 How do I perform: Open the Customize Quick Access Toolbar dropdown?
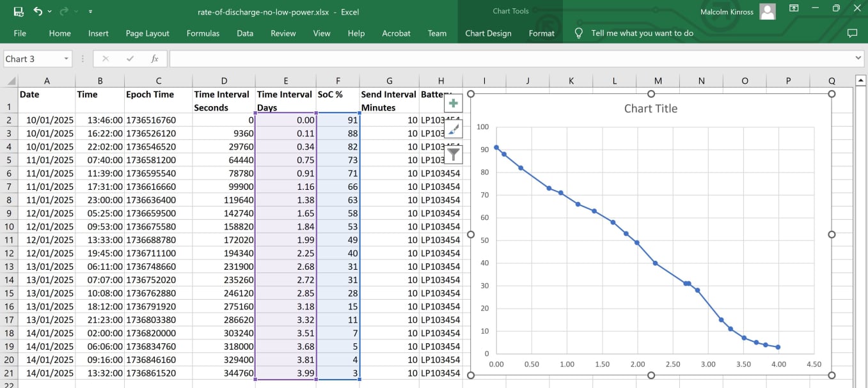[x=90, y=10]
